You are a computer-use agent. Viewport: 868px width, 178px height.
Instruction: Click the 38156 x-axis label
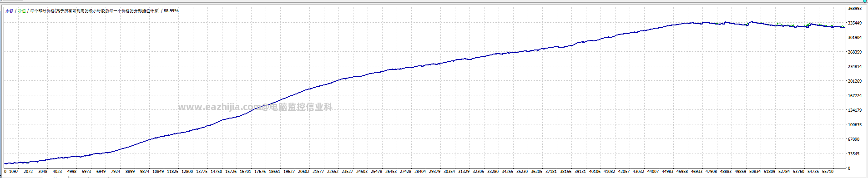[x=566, y=172]
